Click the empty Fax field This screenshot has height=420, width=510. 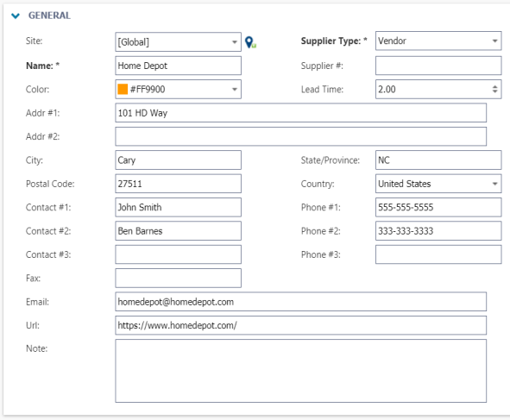[x=178, y=278]
